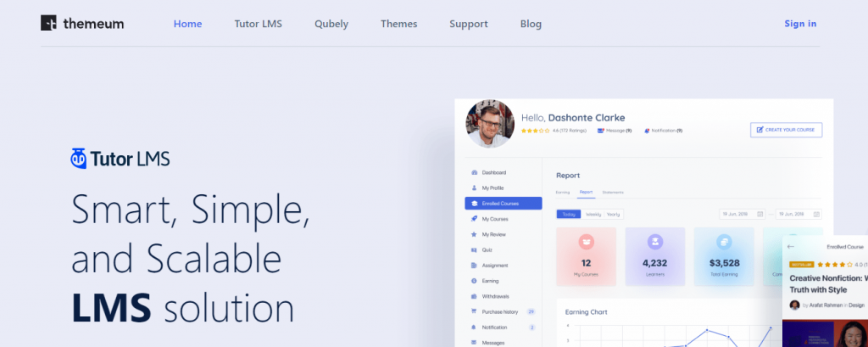Image resolution: width=868 pixels, height=347 pixels.
Task: Switch to the Statements tab
Action: pyautogui.click(x=613, y=193)
